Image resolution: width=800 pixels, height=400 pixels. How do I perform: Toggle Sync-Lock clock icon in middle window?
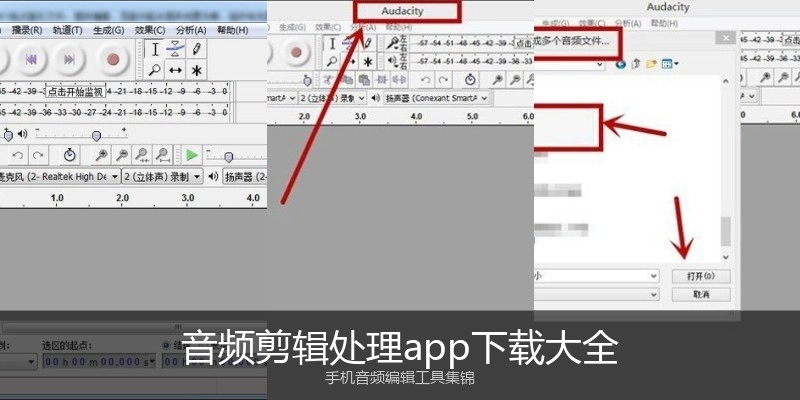click(470, 80)
